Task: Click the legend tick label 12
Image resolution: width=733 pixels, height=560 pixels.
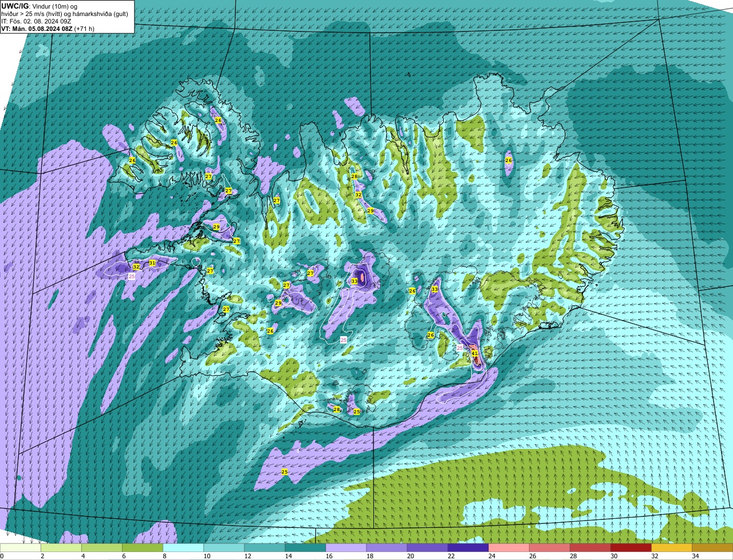Action: pyautogui.click(x=247, y=556)
